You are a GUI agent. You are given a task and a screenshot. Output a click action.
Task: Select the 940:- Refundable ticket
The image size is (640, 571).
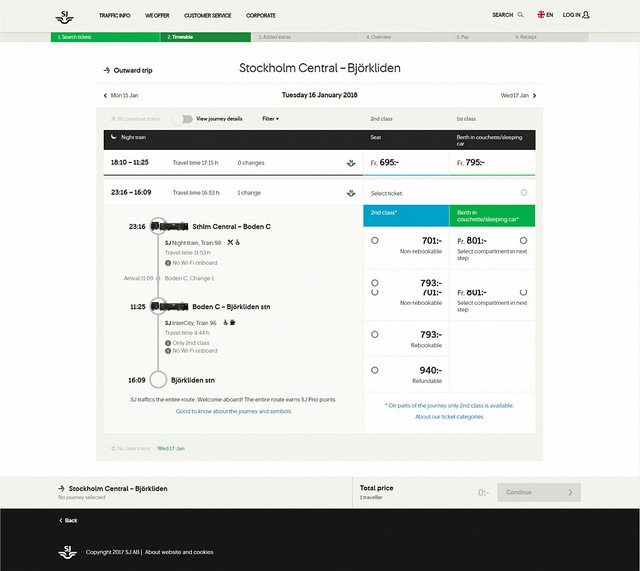[375, 370]
